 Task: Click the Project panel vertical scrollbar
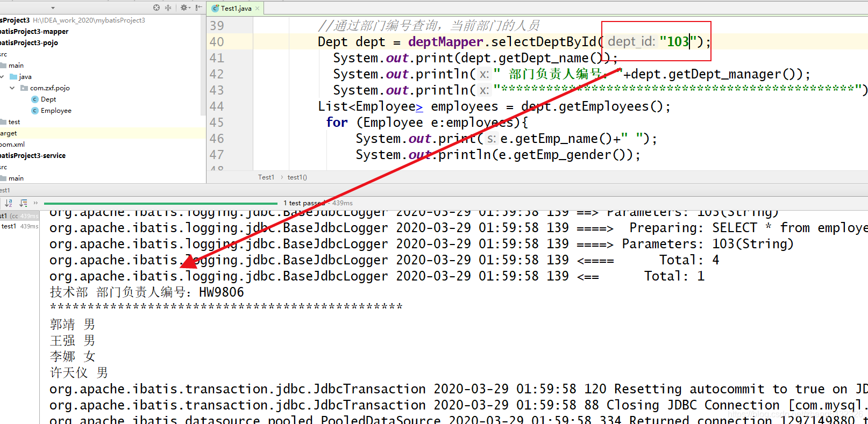(203, 64)
